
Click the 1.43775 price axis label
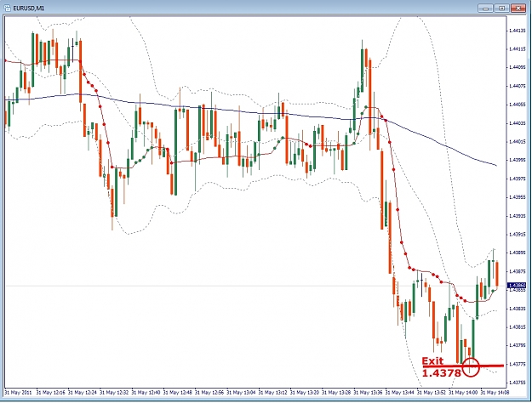(518, 364)
